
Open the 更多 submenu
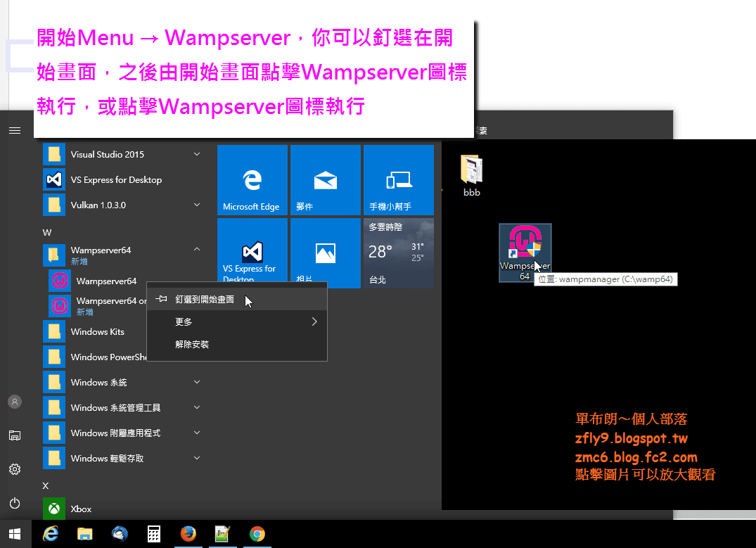pos(237,321)
